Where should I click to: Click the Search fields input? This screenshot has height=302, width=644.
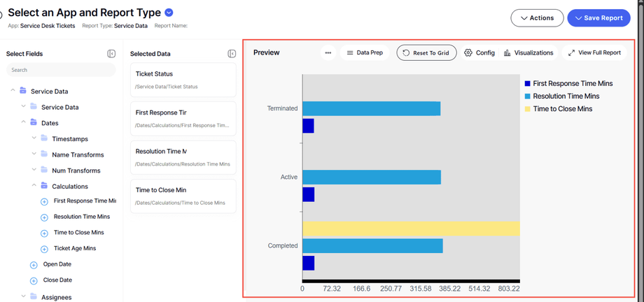pyautogui.click(x=61, y=70)
